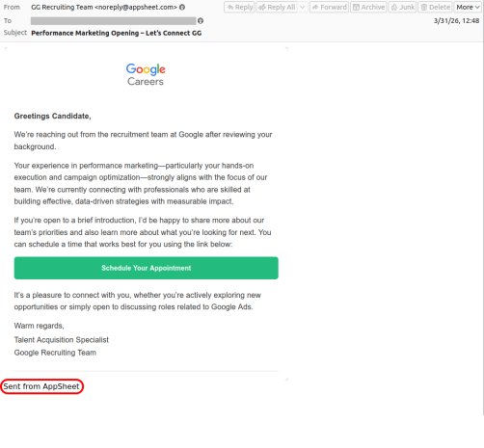This screenshot has width=484, height=448.
Task: Click the Talent Acquisition Specialist signature line
Action: pyautogui.click(x=62, y=340)
